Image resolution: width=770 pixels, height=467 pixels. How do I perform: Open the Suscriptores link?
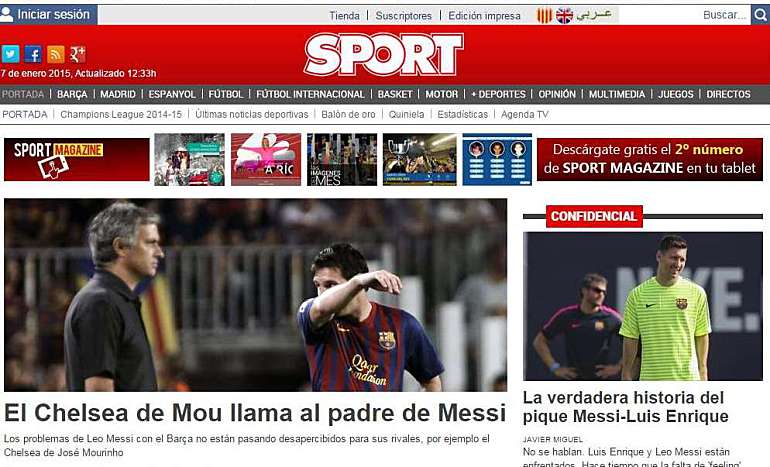[403, 16]
